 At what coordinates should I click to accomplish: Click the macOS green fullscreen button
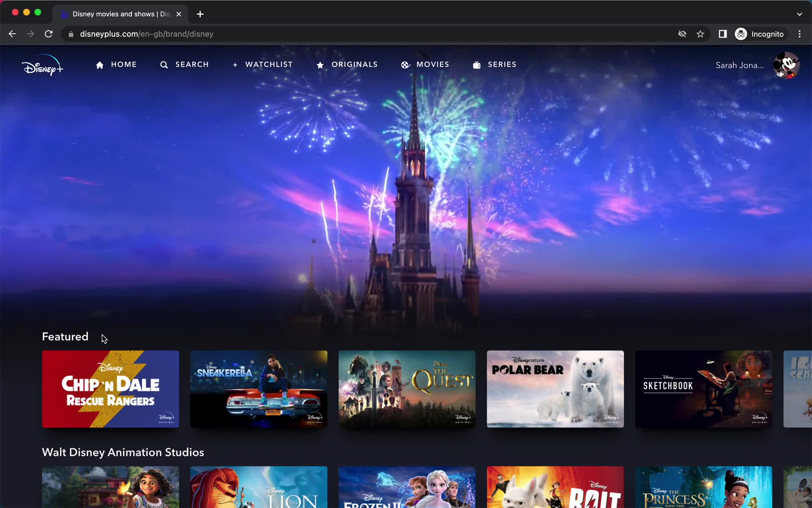(x=38, y=12)
